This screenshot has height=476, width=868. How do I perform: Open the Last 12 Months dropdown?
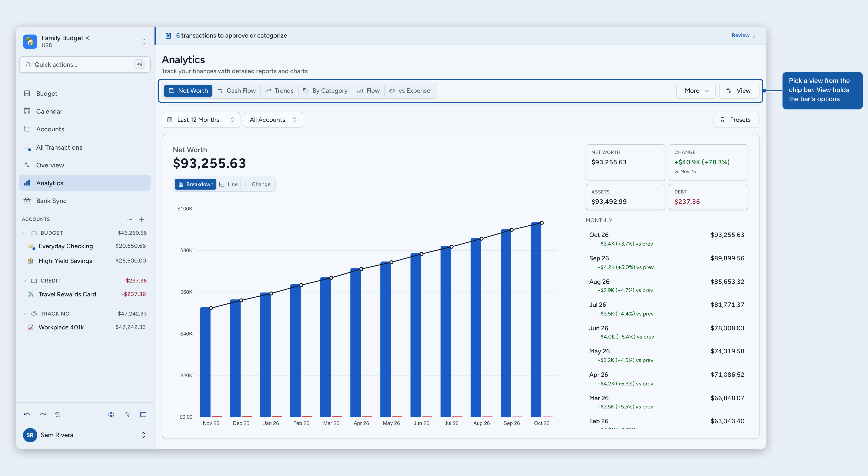[x=201, y=120]
